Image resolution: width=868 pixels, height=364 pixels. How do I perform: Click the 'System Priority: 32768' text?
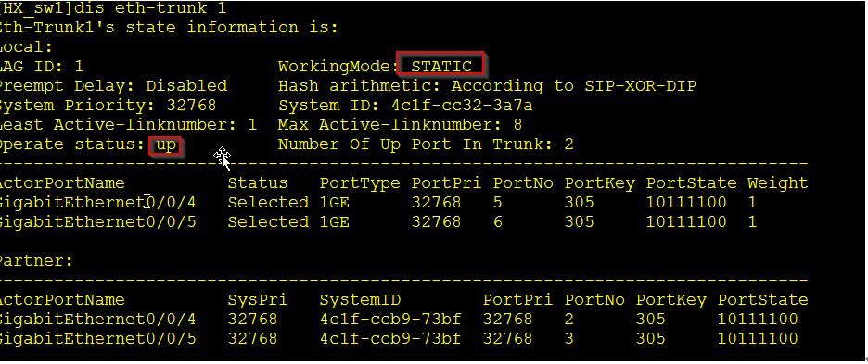click(108, 105)
